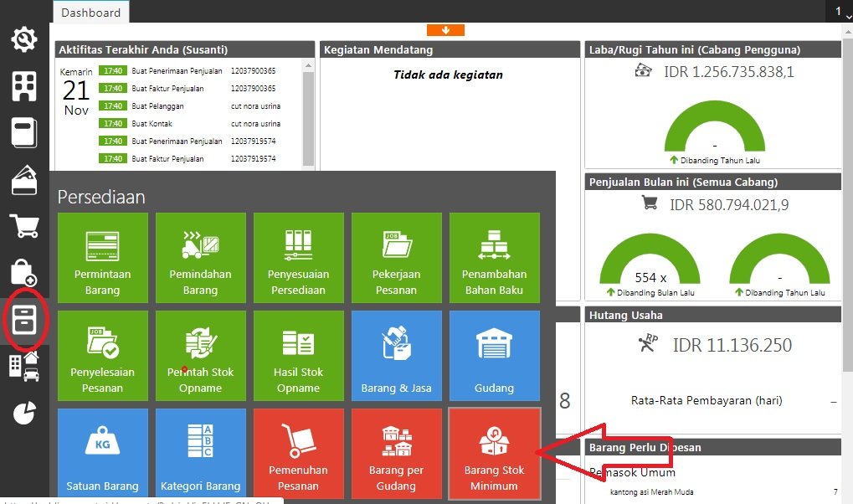Image resolution: width=853 pixels, height=504 pixels.
Task: Open the Barang Stok Minimum tile
Action: 495,453
